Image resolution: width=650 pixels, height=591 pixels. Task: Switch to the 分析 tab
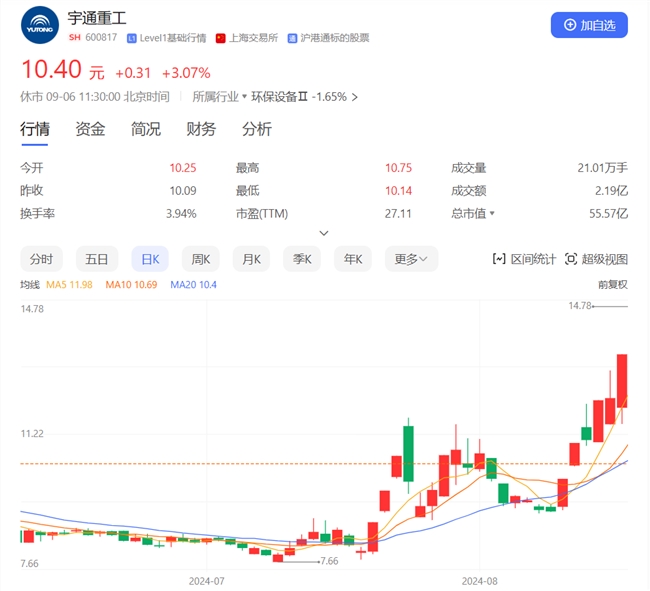point(257,129)
